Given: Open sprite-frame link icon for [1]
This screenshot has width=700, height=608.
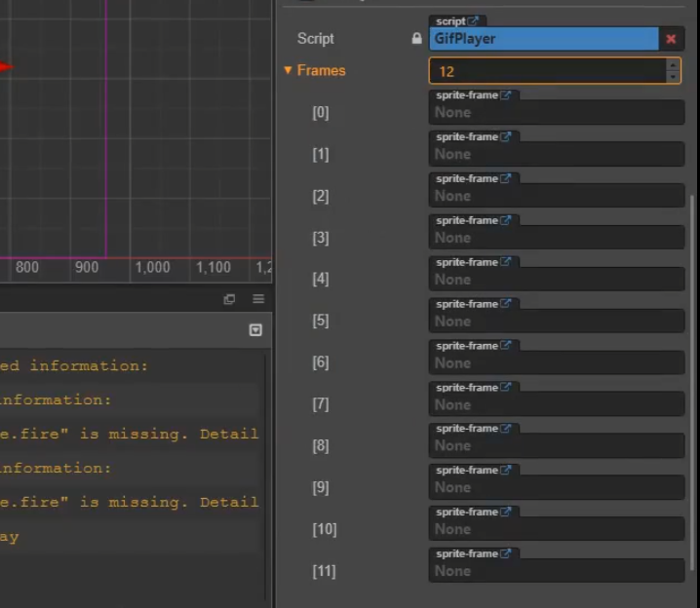Looking at the screenshot, I should (505, 136).
